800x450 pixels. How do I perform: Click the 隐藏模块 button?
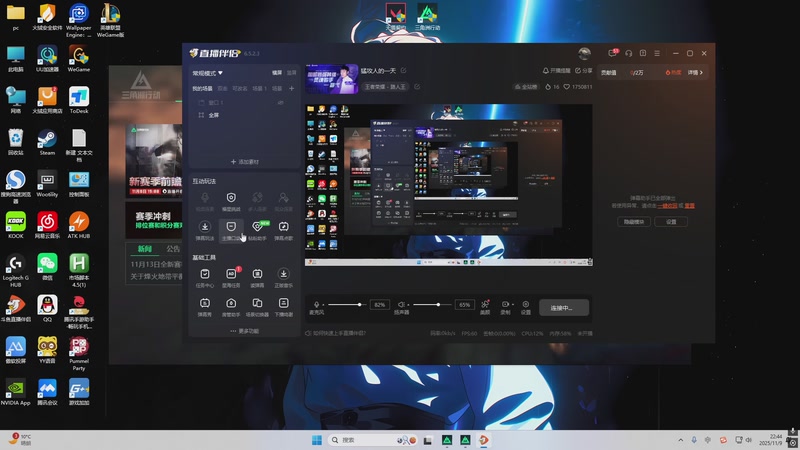pyautogui.click(x=634, y=221)
